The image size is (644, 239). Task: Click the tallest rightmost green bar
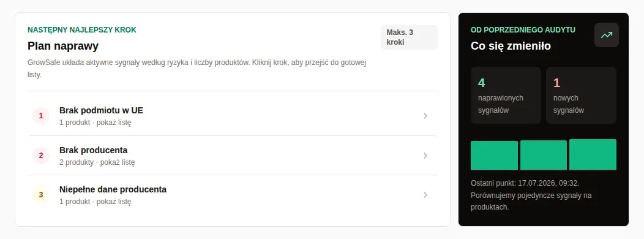coord(593,154)
